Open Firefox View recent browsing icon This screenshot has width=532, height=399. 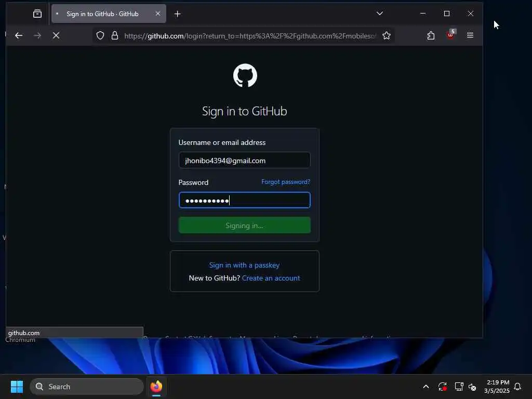pyautogui.click(x=37, y=14)
